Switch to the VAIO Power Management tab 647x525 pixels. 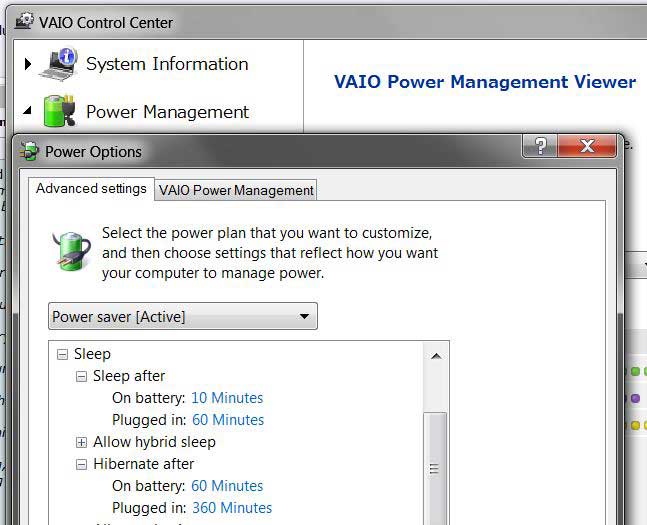[x=236, y=190]
